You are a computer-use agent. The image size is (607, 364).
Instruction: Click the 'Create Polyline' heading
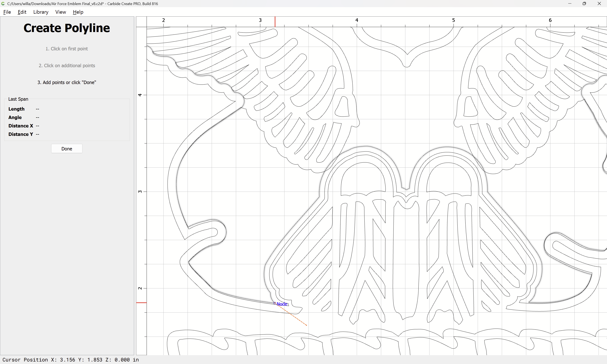67,28
